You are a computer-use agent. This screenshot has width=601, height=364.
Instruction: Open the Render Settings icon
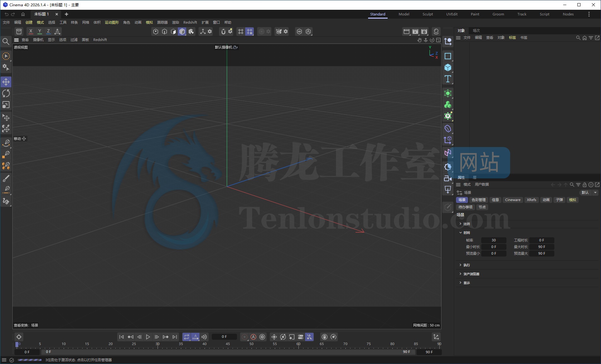click(424, 32)
